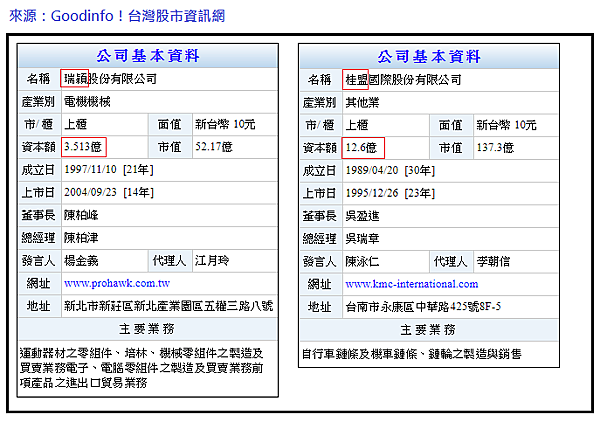Click the left table's 公司基本資料 header

(148, 56)
